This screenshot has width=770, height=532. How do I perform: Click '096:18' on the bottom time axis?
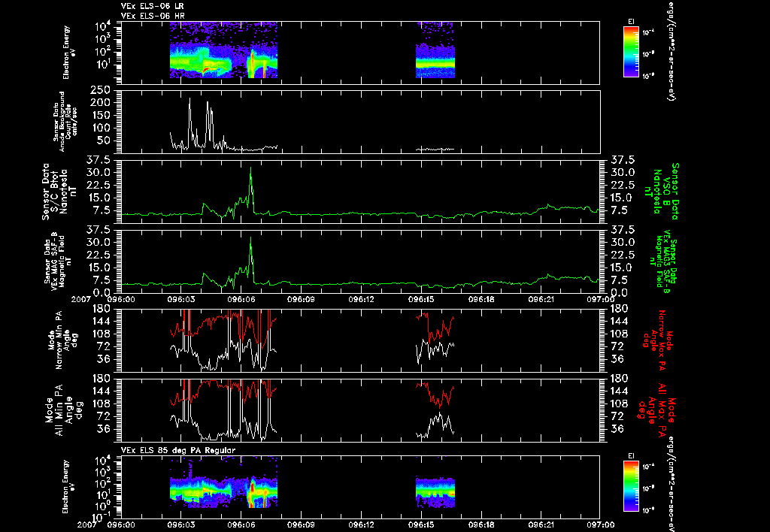click(x=480, y=524)
